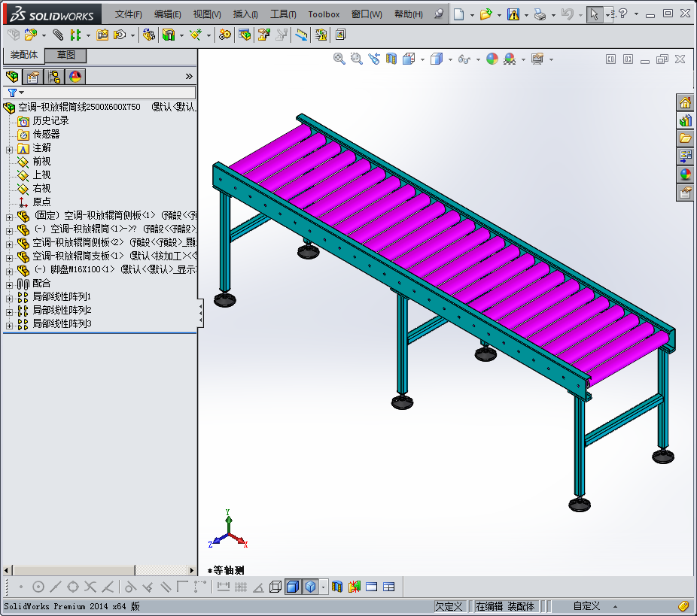
Task: Select the 原点 origin item
Action: 42,202
